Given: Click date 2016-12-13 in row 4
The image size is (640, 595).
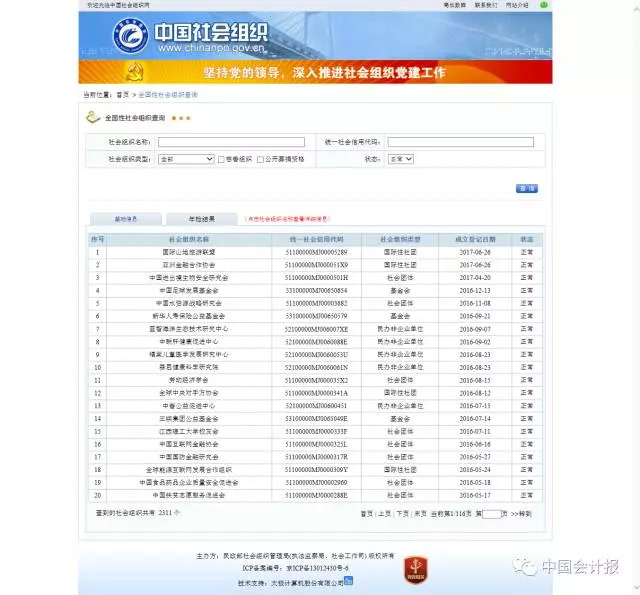Looking at the screenshot, I should click(475, 291).
